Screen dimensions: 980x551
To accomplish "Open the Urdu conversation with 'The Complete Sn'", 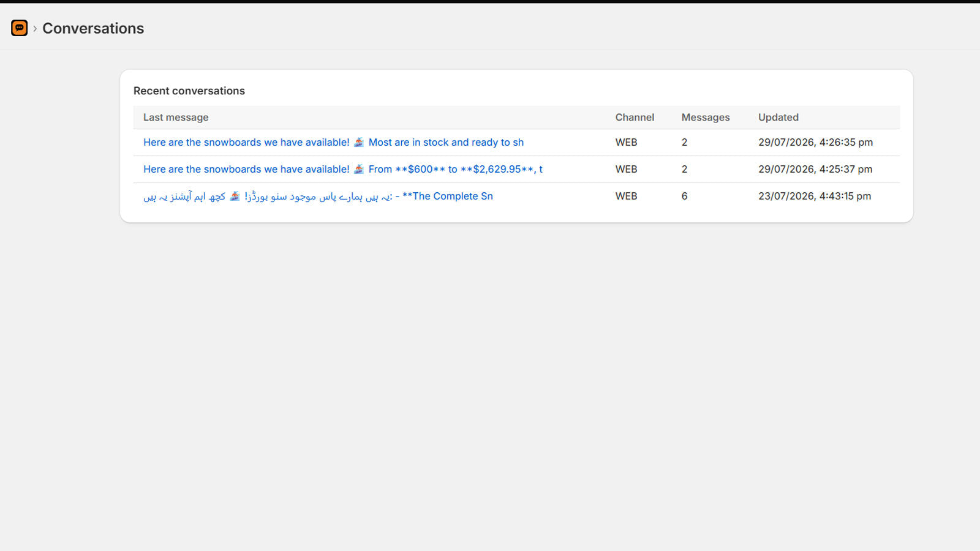I will [318, 196].
